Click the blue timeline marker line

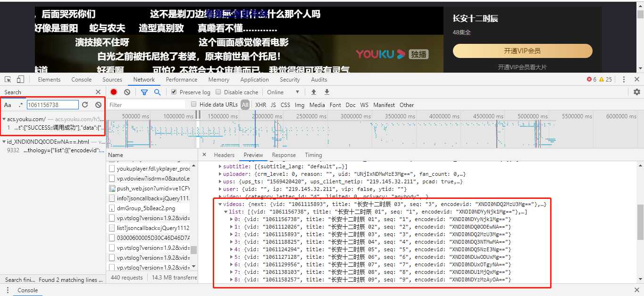(x=255, y=129)
